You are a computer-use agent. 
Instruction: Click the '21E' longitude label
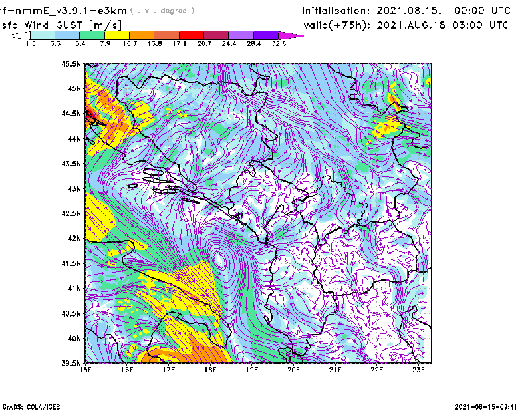pyautogui.click(x=335, y=370)
